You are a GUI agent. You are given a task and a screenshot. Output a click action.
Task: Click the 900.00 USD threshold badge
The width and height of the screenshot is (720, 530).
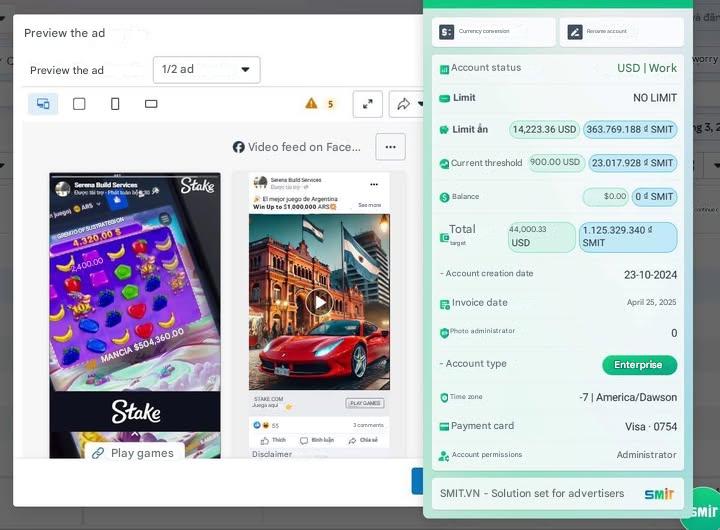coord(555,162)
